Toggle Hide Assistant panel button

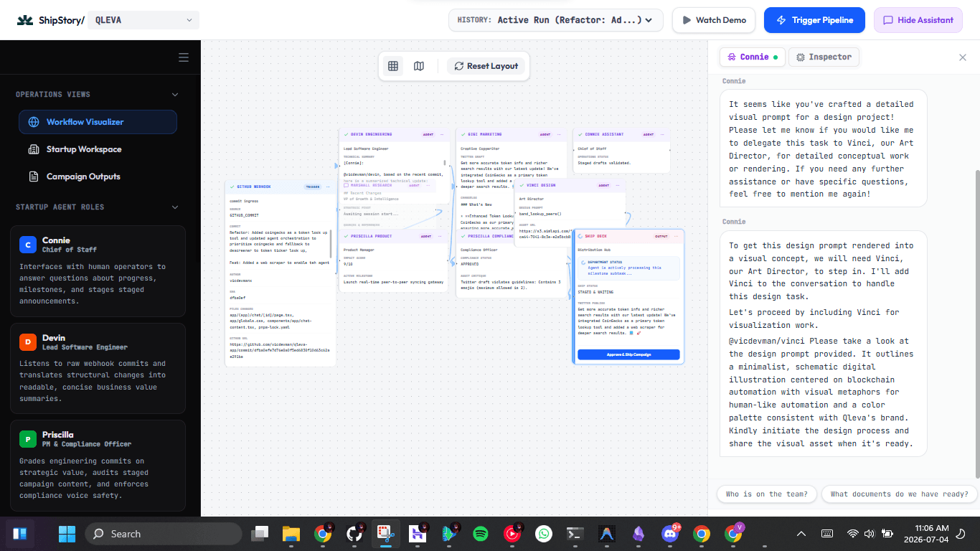point(919,20)
